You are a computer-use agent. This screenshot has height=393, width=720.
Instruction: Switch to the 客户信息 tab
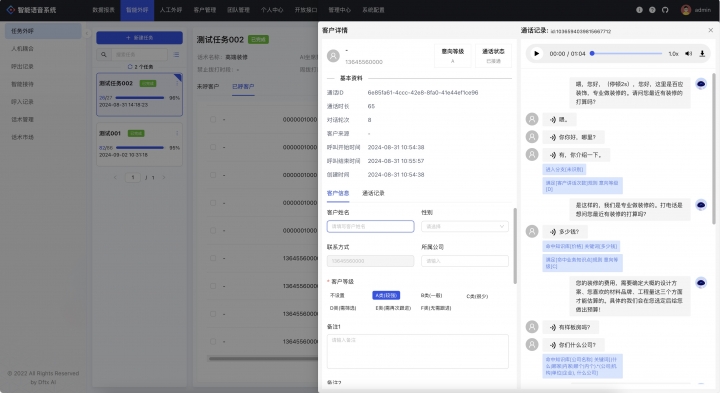[x=338, y=193]
